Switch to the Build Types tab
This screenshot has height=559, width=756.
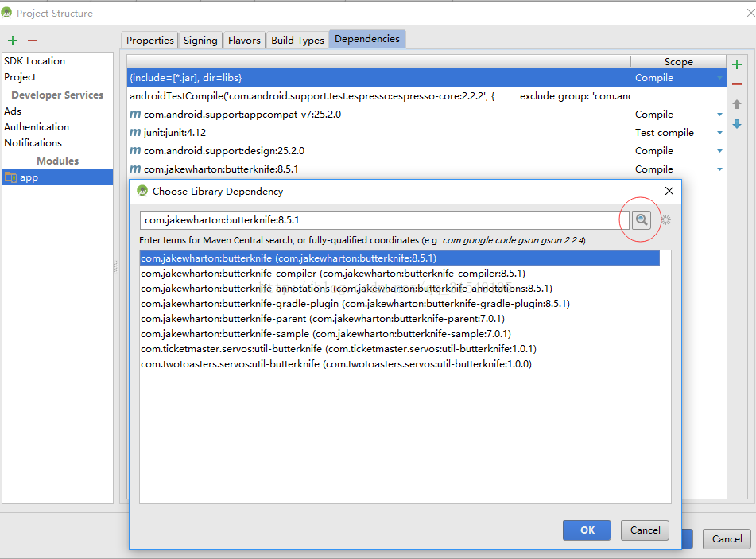[x=297, y=40]
